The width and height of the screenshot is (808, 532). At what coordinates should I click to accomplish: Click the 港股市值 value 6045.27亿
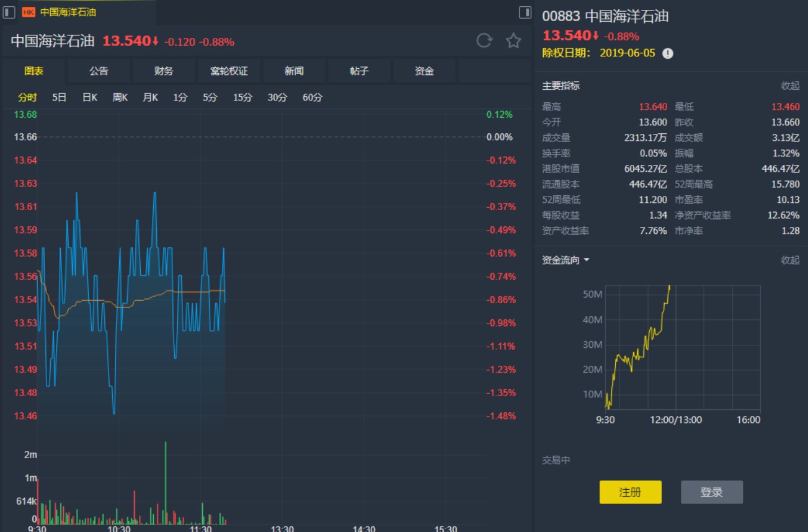[x=646, y=169]
